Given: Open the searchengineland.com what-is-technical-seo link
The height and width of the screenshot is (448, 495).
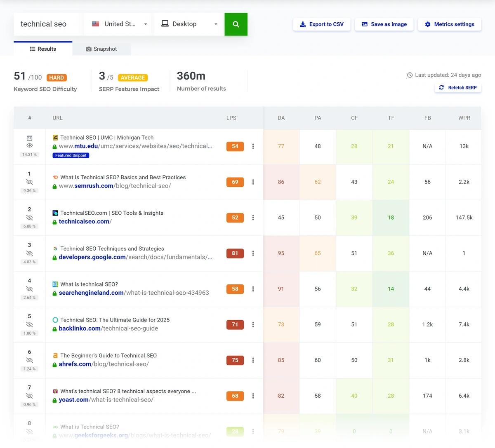Looking at the screenshot, I should click(x=134, y=293).
